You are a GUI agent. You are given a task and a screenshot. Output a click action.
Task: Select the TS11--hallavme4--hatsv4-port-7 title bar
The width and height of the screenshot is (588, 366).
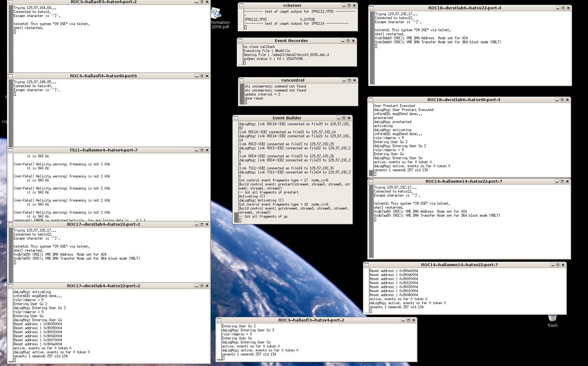click(103, 150)
